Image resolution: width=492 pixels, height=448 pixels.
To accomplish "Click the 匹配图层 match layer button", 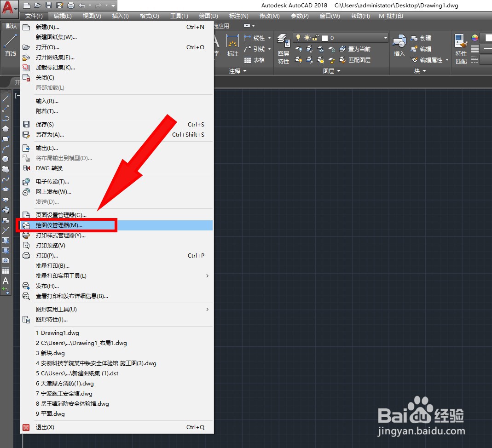I will pos(355,60).
